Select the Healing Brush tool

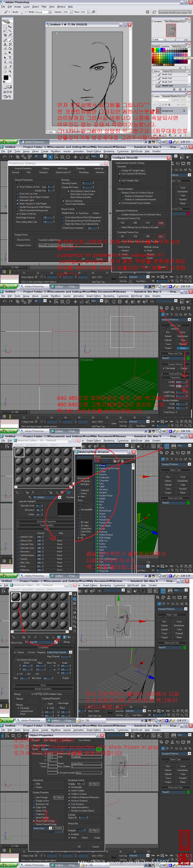coord(5,40)
